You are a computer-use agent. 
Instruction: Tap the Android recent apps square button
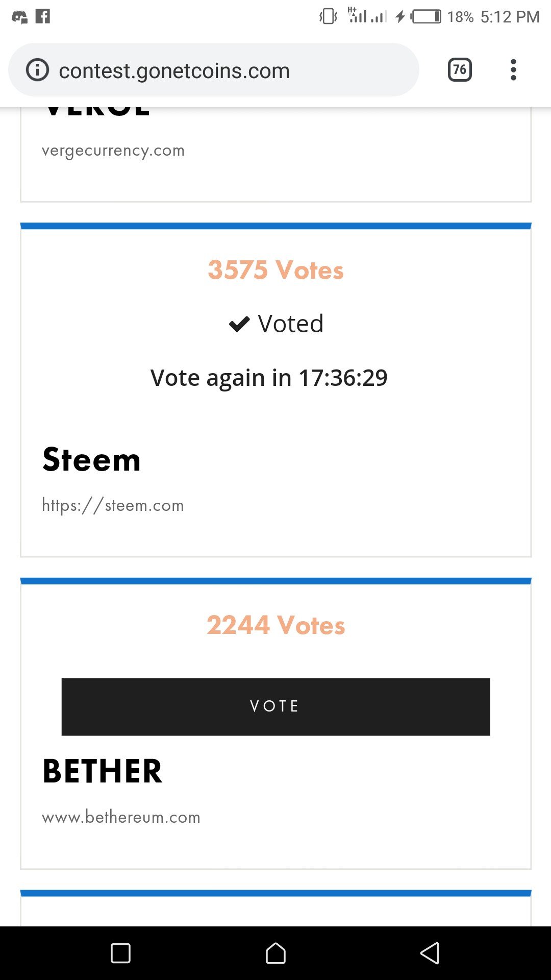[120, 953]
